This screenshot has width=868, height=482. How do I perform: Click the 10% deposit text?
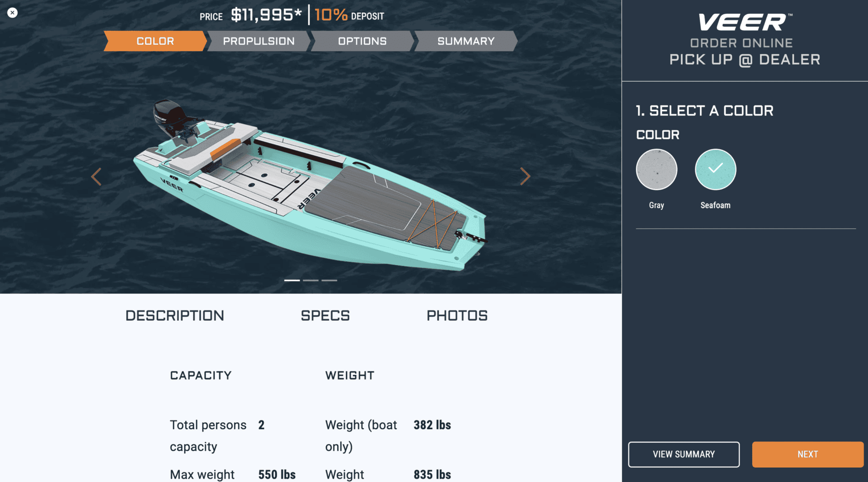349,15
